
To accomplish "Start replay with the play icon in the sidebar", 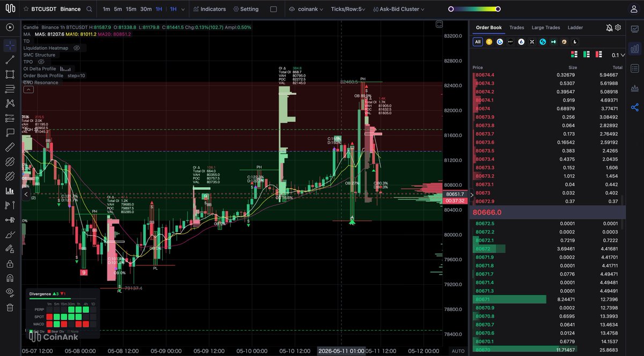I will pyautogui.click(x=10, y=27).
